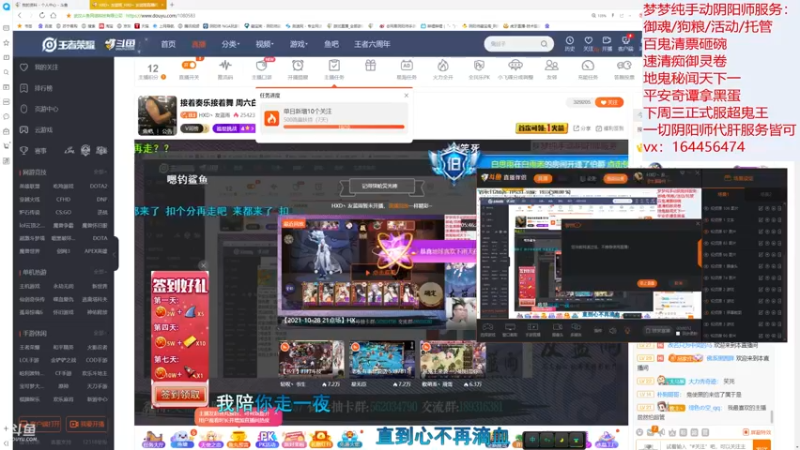
Task: Click the browser refresh icon
Action: tap(42, 15)
